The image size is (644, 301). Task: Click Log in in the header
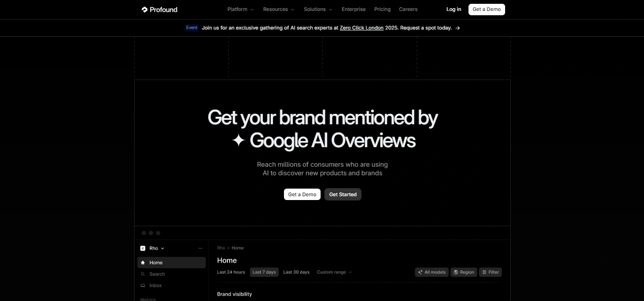454,10
